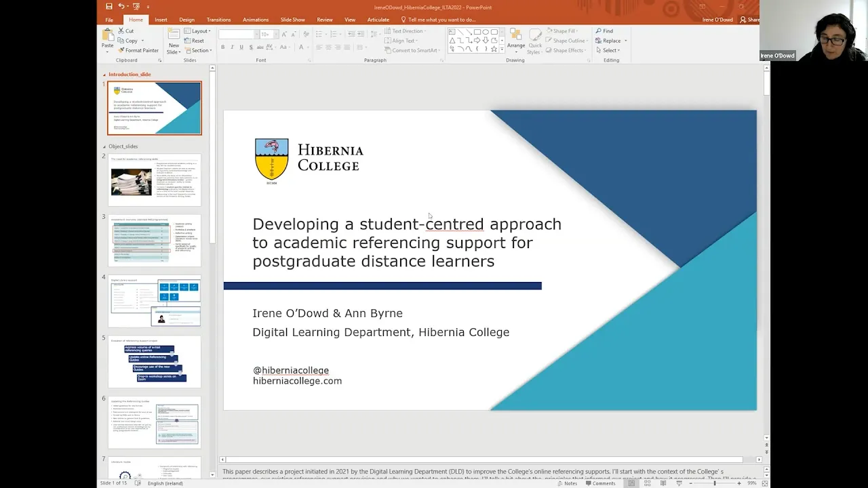Open Quick Styles gallery
The image size is (868, 488).
tap(535, 40)
